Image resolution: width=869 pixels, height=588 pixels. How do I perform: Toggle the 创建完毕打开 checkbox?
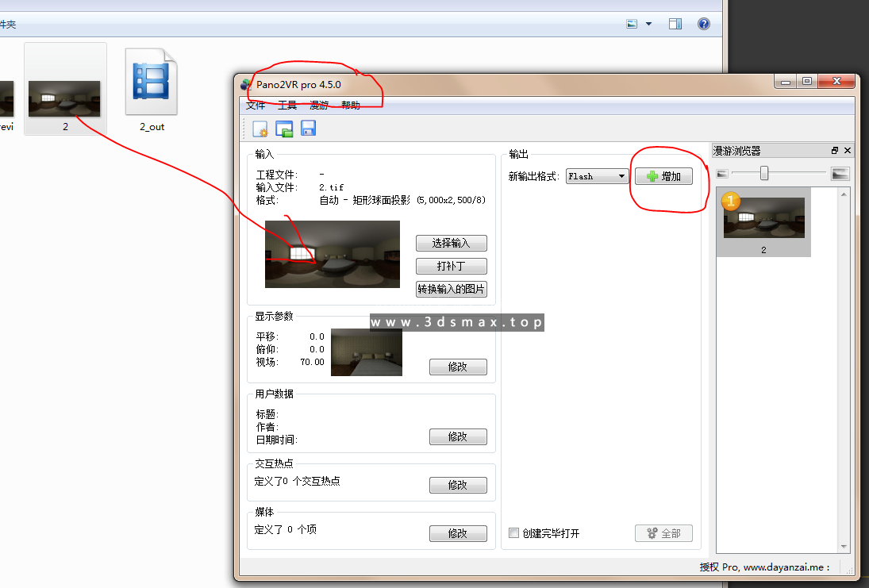(x=513, y=533)
